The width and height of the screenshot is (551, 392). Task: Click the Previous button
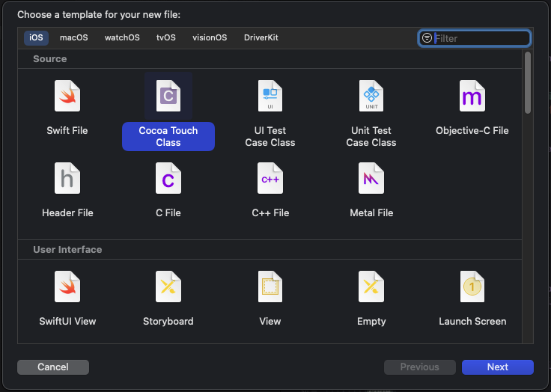(x=419, y=367)
